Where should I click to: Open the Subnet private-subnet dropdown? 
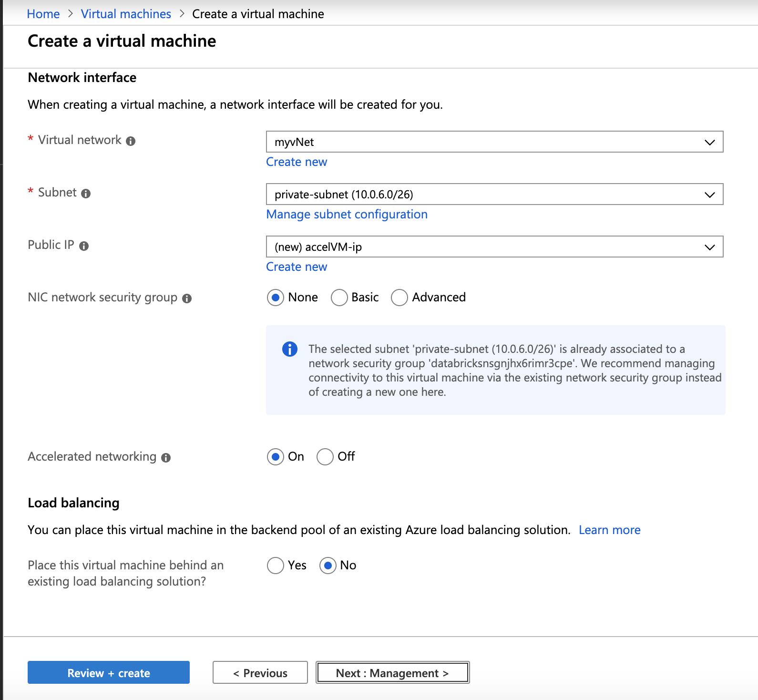click(494, 194)
